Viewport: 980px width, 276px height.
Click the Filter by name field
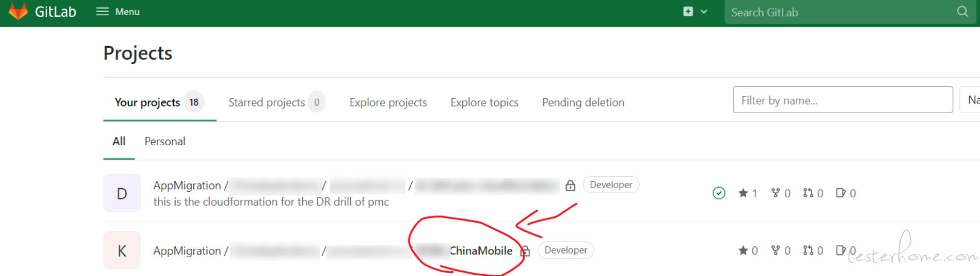(x=843, y=100)
